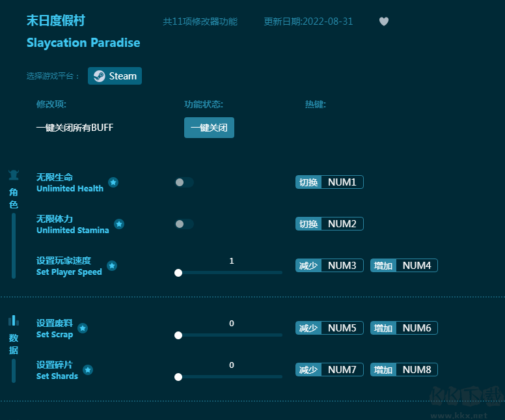Click the Set Scrap slider handle
The image size is (505, 420).
178,335
